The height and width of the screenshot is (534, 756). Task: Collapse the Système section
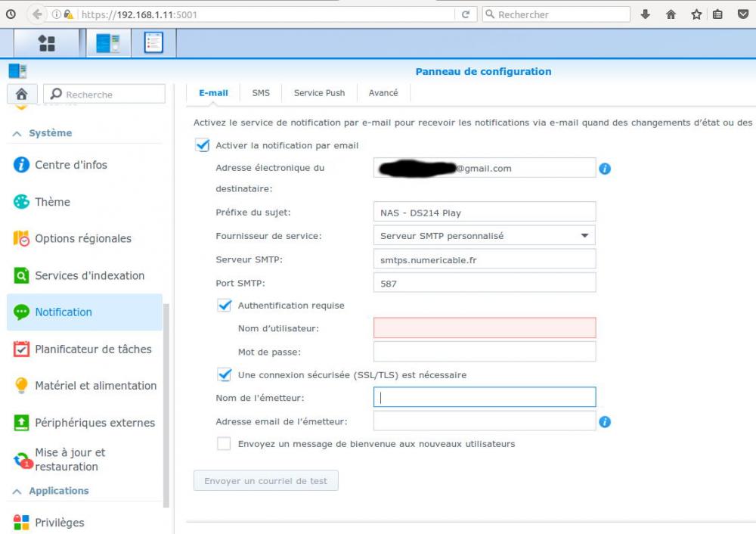(17, 133)
